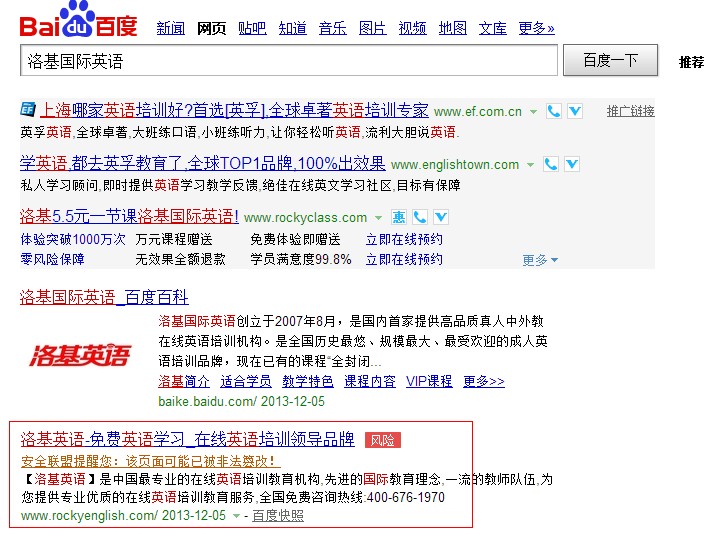Open the 百度快照 cached link
Image resolution: width=705 pixels, height=538 pixels.
pos(278,516)
